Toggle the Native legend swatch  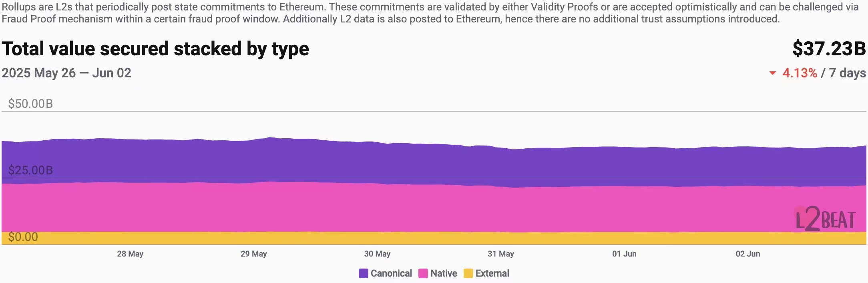point(423,273)
